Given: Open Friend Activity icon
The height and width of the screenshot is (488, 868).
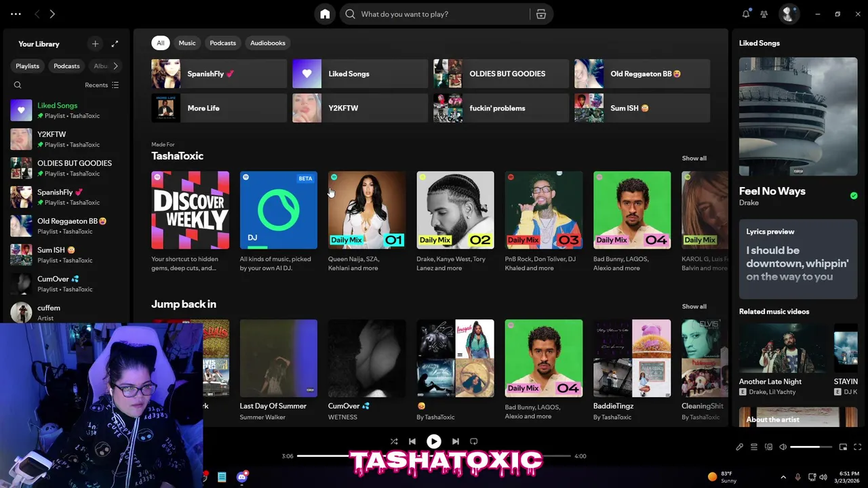Looking at the screenshot, I should [764, 14].
